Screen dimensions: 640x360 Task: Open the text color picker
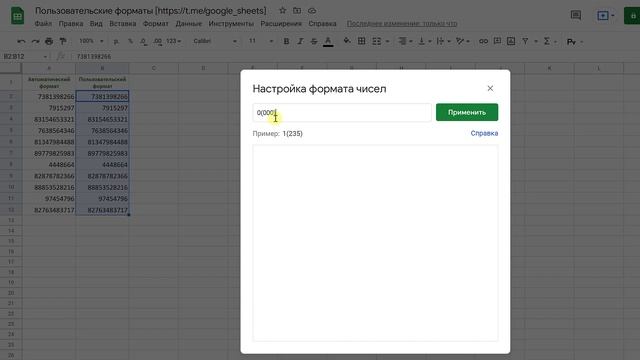pyautogui.click(x=328, y=41)
